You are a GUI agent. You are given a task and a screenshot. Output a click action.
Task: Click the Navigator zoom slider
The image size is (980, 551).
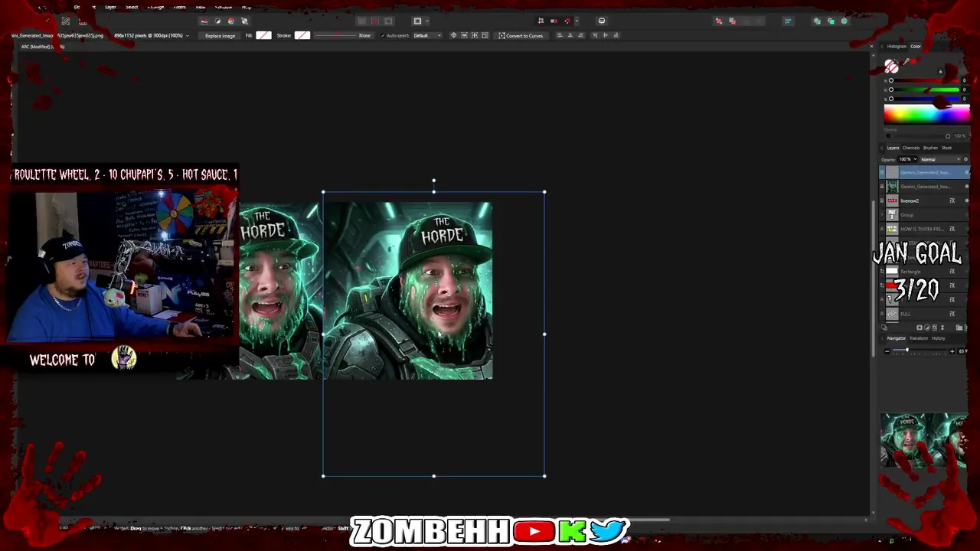[x=919, y=351]
